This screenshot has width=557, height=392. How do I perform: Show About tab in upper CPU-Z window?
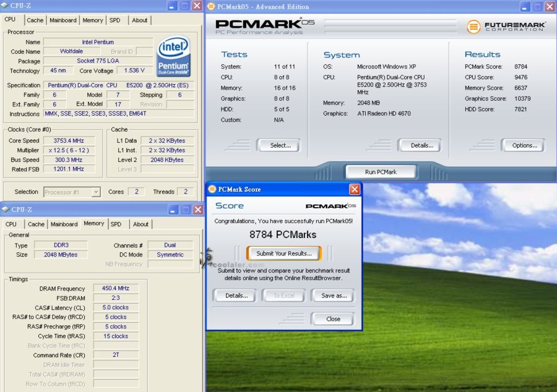click(140, 20)
